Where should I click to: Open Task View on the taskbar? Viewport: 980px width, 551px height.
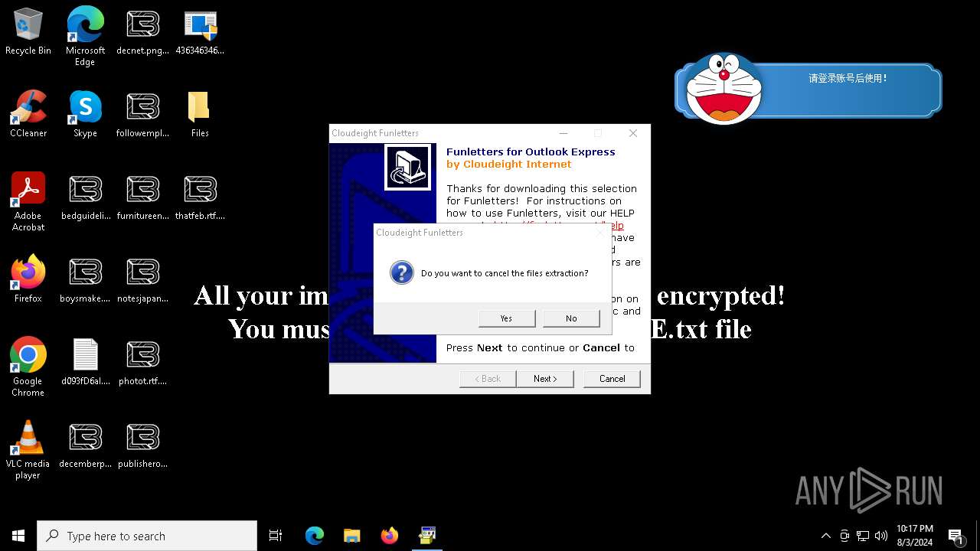[x=276, y=536]
